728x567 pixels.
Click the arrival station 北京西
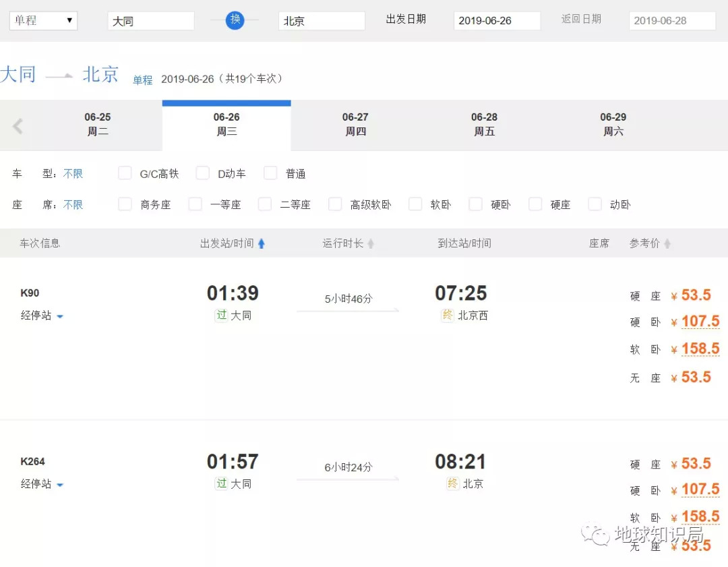point(473,316)
